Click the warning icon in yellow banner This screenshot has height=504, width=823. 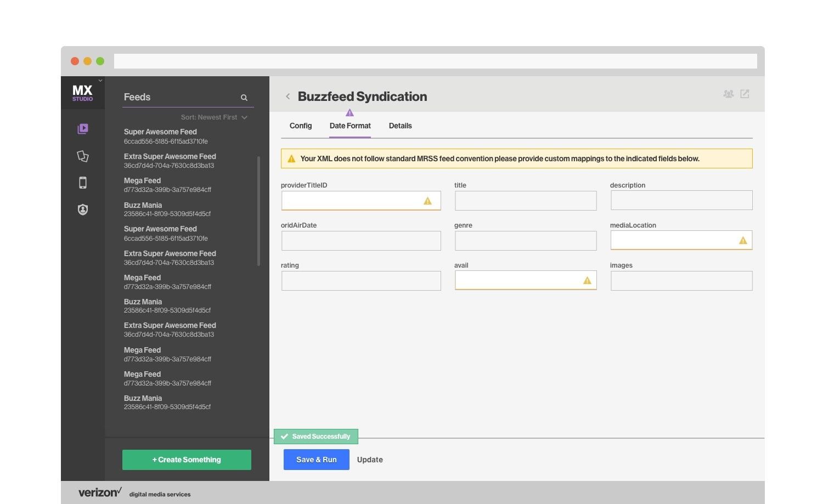click(291, 158)
